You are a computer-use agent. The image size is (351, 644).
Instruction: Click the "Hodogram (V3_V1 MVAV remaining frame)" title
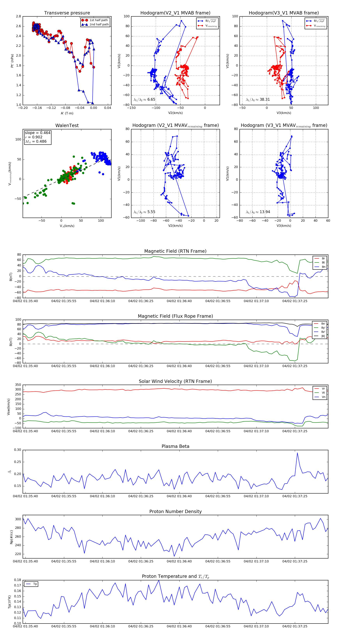click(284, 125)
